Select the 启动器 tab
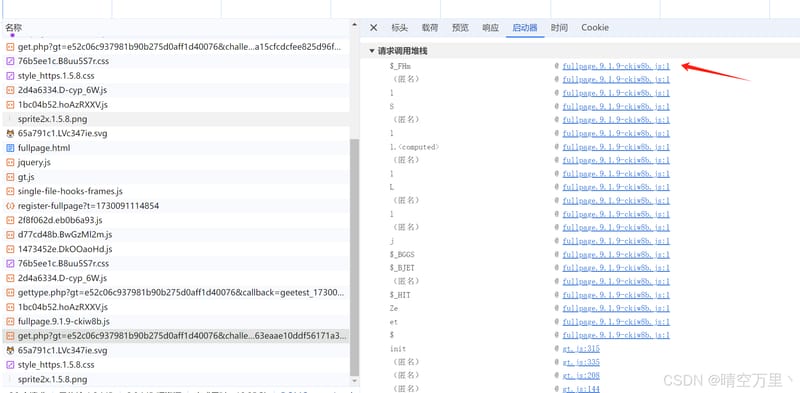The height and width of the screenshot is (393, 800). 525,28
